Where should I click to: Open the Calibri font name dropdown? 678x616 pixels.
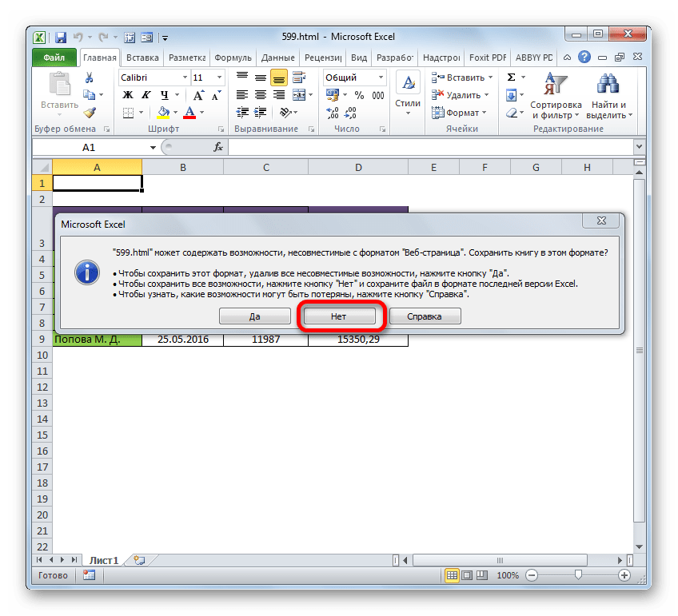pos(185,77)
